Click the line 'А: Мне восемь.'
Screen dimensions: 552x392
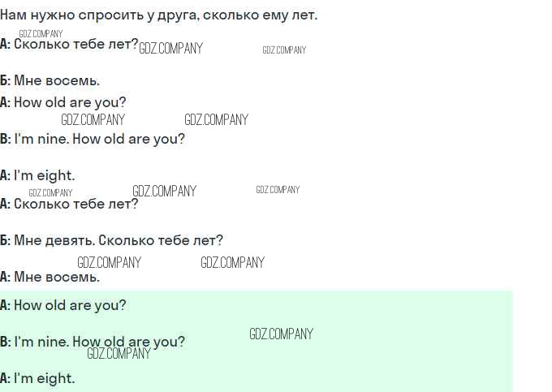tap(50, 277)
